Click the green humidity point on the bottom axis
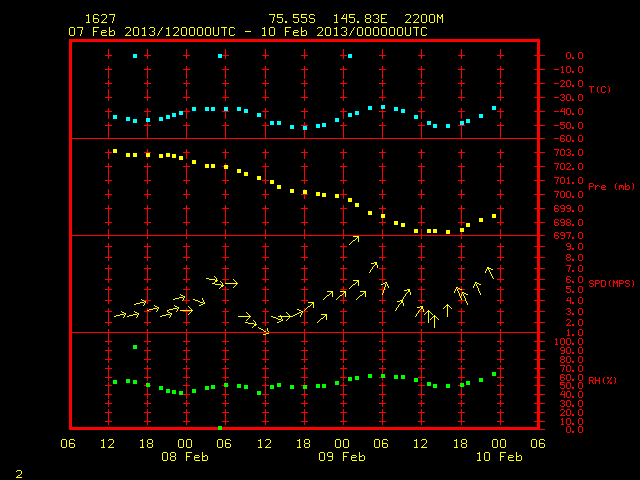Image resolution: width=640 pixels, height=480 pixels. click(220, 428)
